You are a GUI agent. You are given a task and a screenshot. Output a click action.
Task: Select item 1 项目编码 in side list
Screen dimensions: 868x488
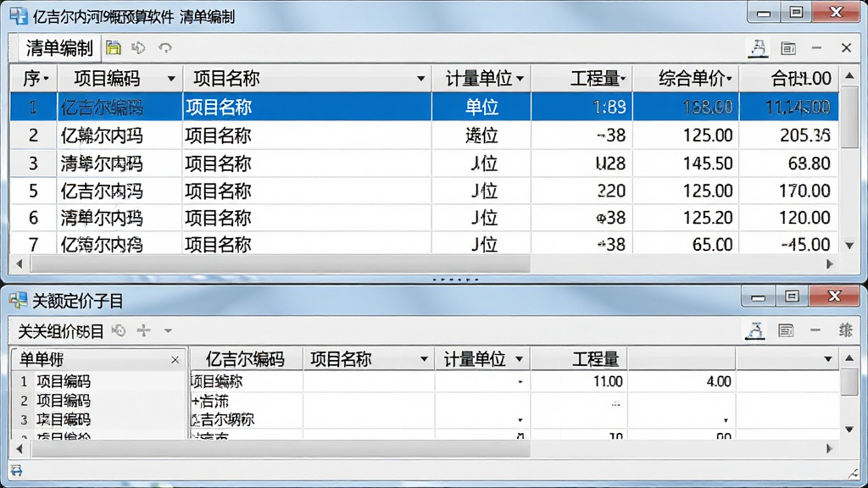pyautogui.click(x=100, y=381)
